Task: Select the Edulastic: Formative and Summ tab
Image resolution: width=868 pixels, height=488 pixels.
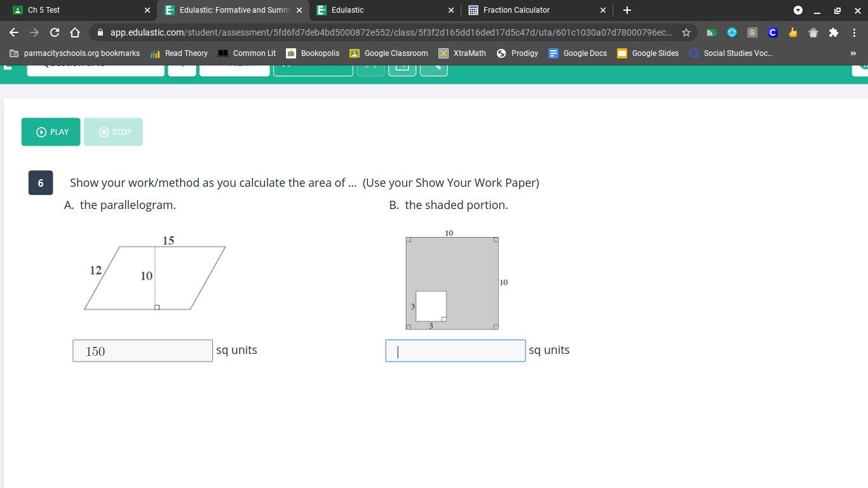Action: [x=233, y=10]
